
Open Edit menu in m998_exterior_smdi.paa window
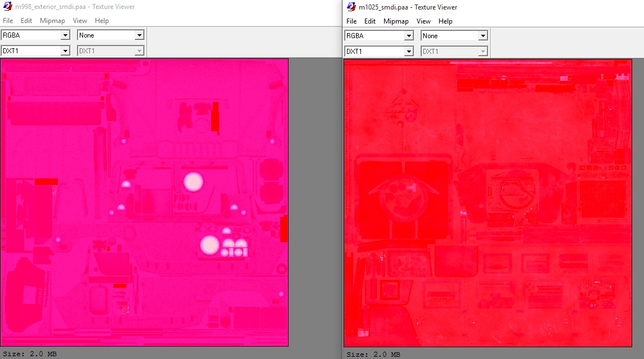[26, 21]
